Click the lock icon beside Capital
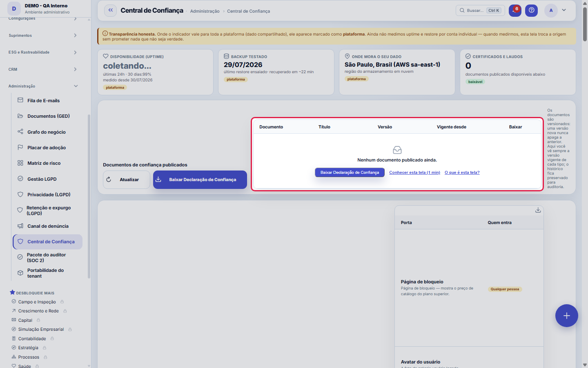The width and height of the screenshot is (588, 368). pos(38,320)
